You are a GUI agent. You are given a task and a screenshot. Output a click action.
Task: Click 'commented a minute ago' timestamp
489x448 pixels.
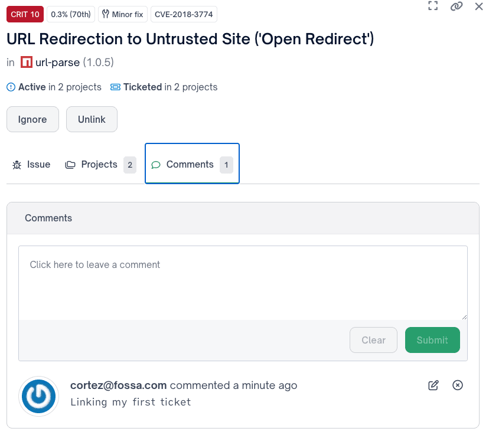coord(234,385)
